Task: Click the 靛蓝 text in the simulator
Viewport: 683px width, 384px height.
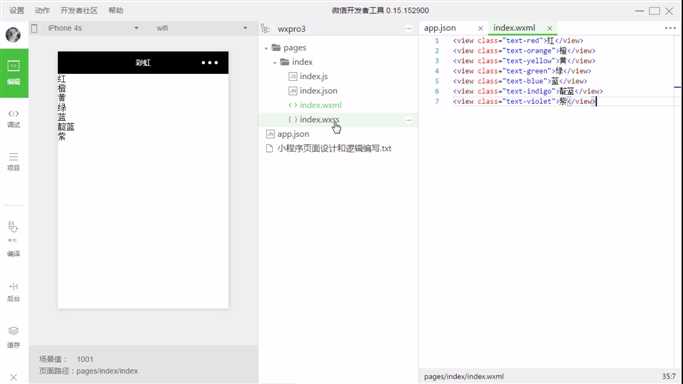Action: click(66, 127)
